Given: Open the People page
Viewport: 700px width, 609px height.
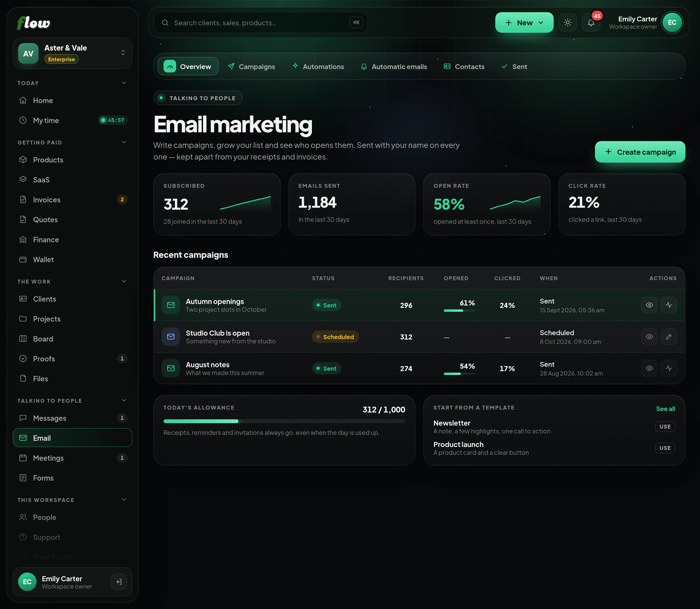Looking at the screenshot, I should pos(72,517).
